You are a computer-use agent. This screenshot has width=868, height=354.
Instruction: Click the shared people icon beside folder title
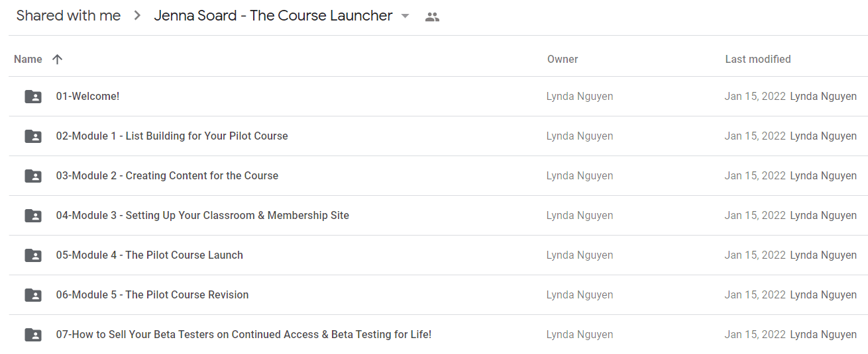(x=432, y=17)
